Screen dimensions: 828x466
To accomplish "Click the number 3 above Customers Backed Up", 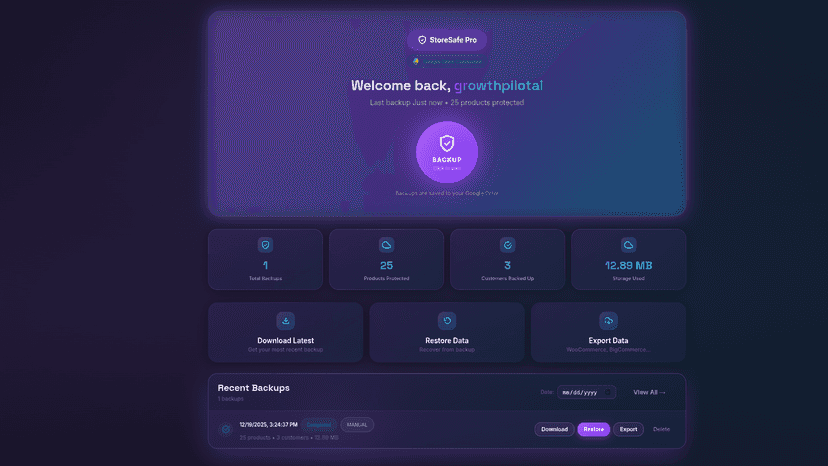I will (507, 265).
